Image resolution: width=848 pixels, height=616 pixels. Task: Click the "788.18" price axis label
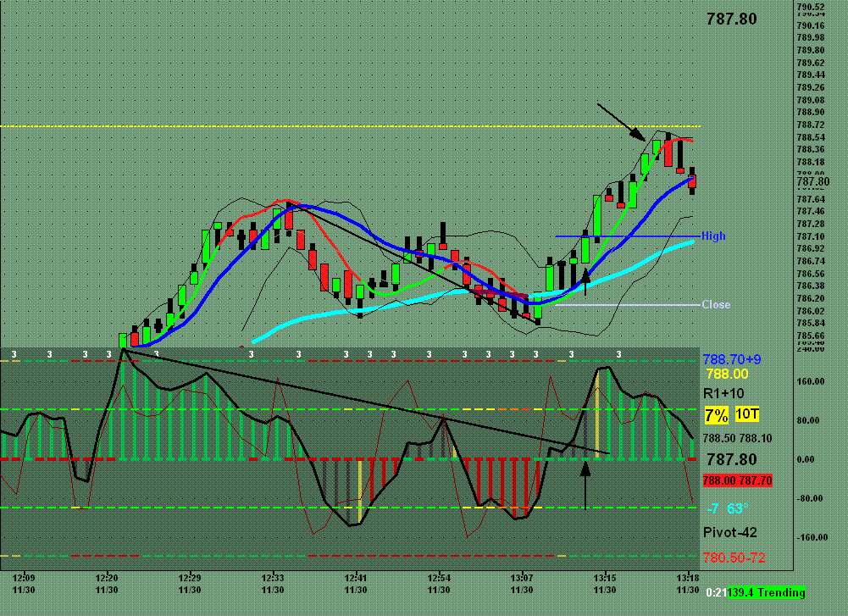click(811, 162)
